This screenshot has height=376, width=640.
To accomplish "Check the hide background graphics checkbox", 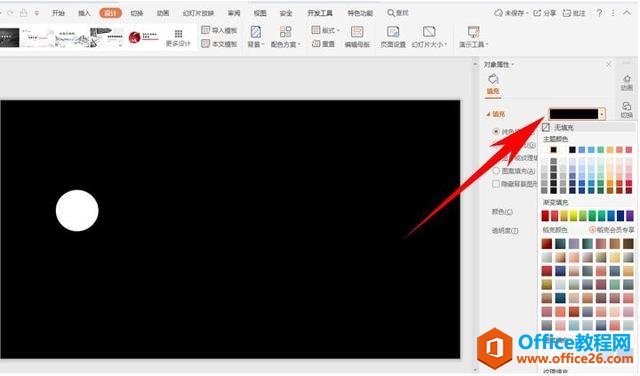I will pyautogui.click(x=496, y=184).
